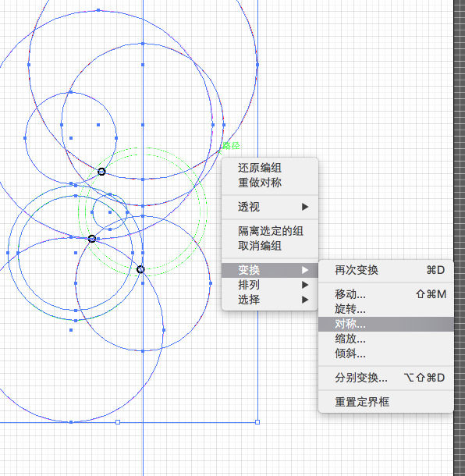The image size is (465, 476).
Task: Expand the 排列 submenu
Action: 270,285
